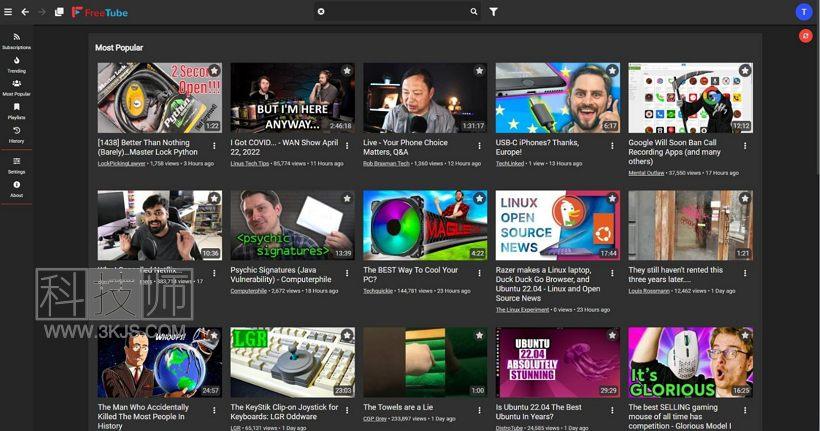Open The Linux Experiment channel link
The width and height of the screenshot is (820, 431).
coord(522,310)
